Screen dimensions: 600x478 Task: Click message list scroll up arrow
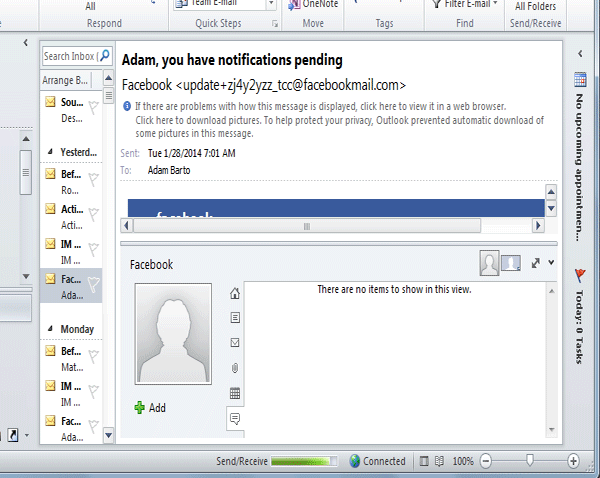coord(109,79)
